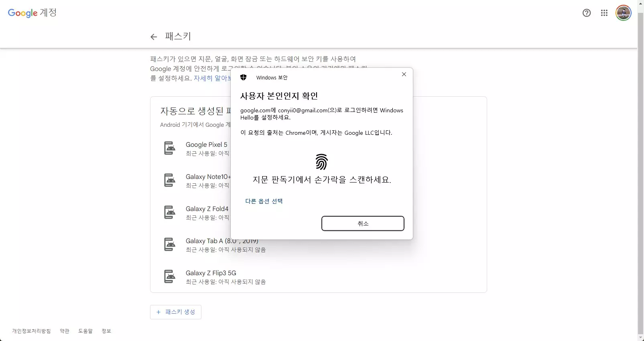Image resolution: width=644 pixels, height=341 pixels.
Task: Close the Windows 보안 dialog
Action: pos(404,74)
